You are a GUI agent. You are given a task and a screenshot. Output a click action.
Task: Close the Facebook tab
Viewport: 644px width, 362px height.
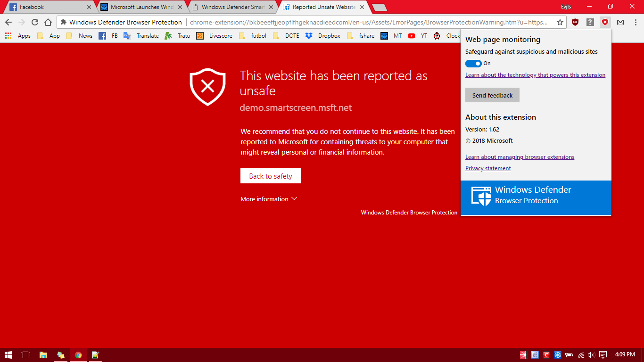click(x=89, y=7)
